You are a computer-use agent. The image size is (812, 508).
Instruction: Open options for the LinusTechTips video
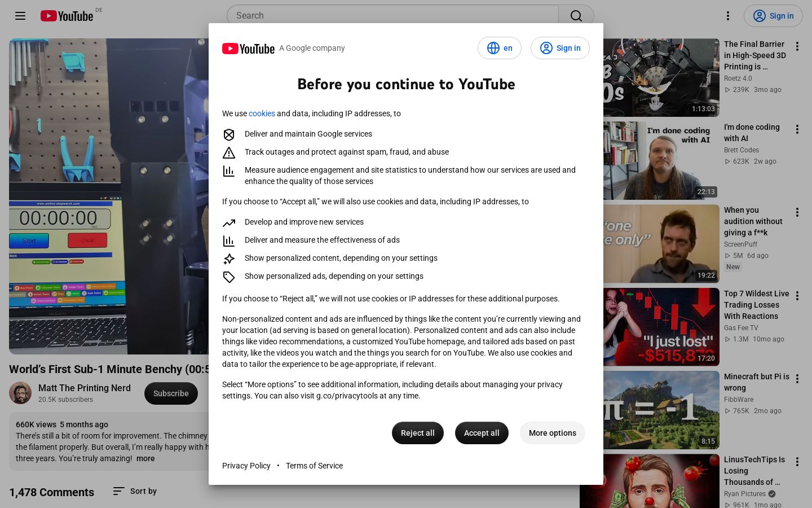(797, 462)
